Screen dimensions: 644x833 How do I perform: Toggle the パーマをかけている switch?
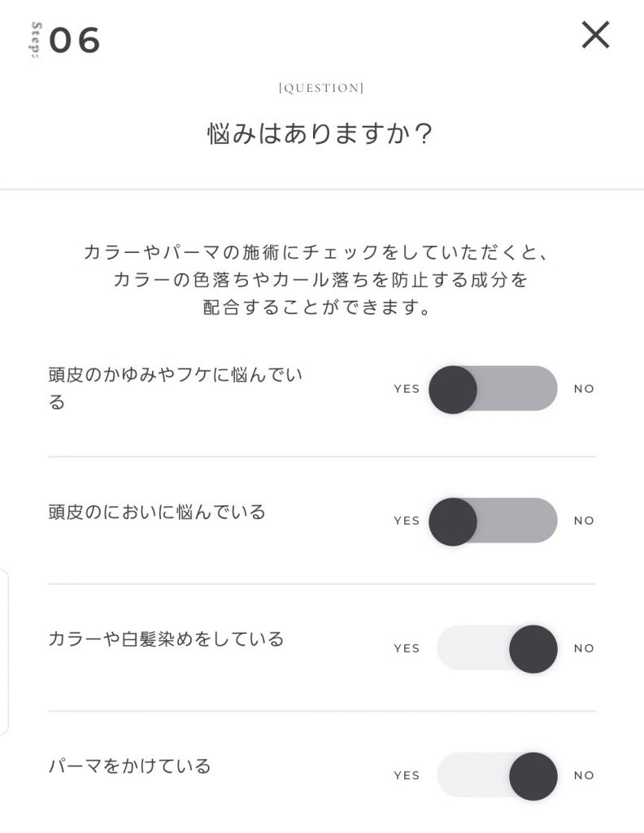click(497, 775)
